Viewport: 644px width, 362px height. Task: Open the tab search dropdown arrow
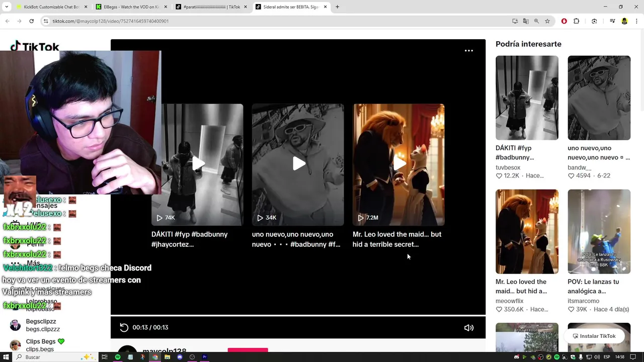(x=6, y=7)
